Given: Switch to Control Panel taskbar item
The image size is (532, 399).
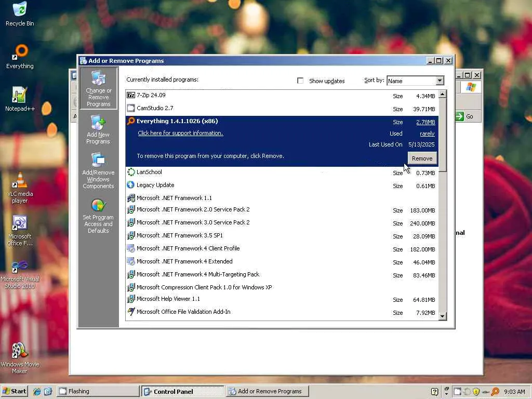Looking at the screenshot, I should pyautogui.click(x=182, y=391).
